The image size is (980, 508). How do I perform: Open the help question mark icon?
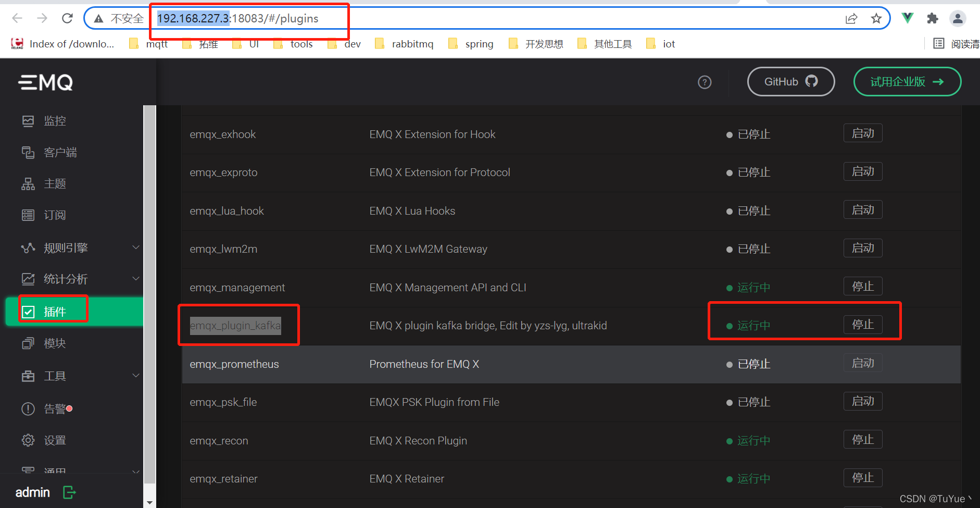coord(705,82)
